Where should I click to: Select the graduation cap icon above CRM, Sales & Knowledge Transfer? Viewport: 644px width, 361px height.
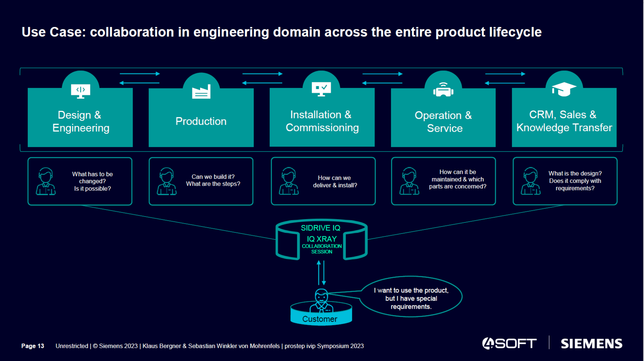563,89
